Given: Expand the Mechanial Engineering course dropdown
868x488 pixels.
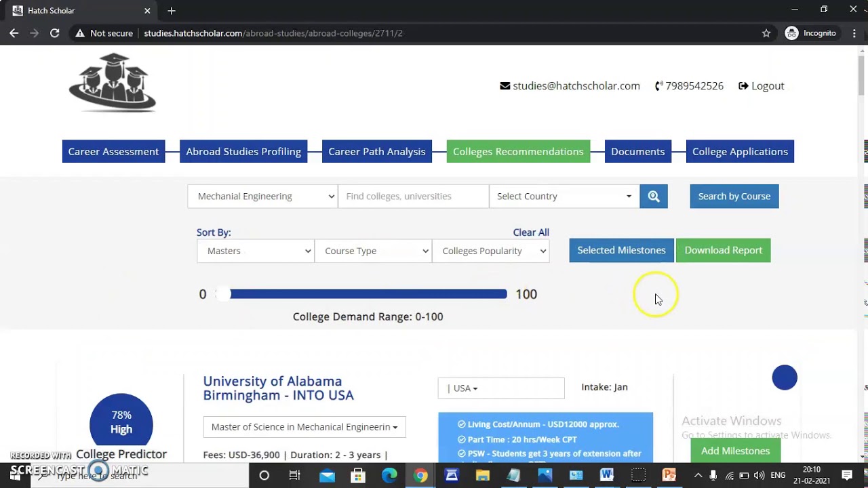Looking at the screenshot, I should tap(262, 196).
